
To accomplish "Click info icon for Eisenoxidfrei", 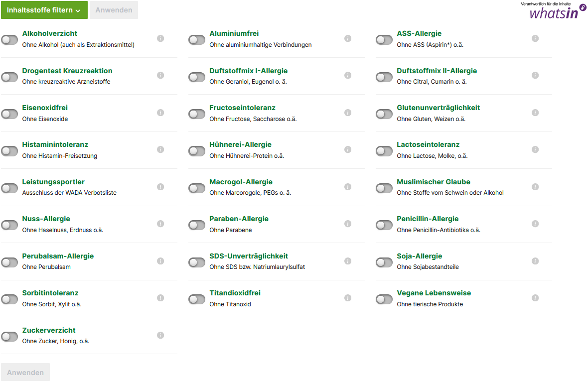I will (160, 113).
